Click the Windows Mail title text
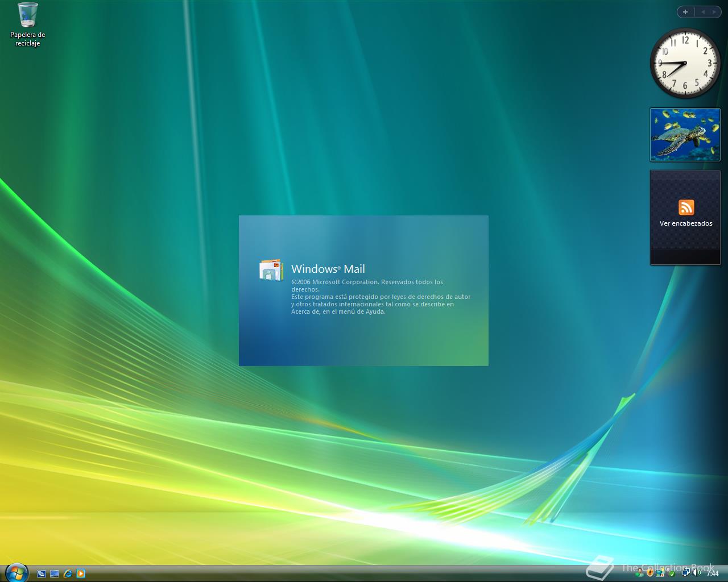Image resolution: width=728 pixels, height=582 pixels. (x=328, y=269)
